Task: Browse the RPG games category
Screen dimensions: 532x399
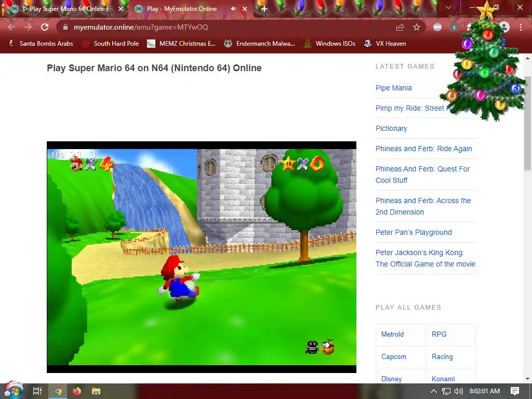Action: tap(439, 334)
